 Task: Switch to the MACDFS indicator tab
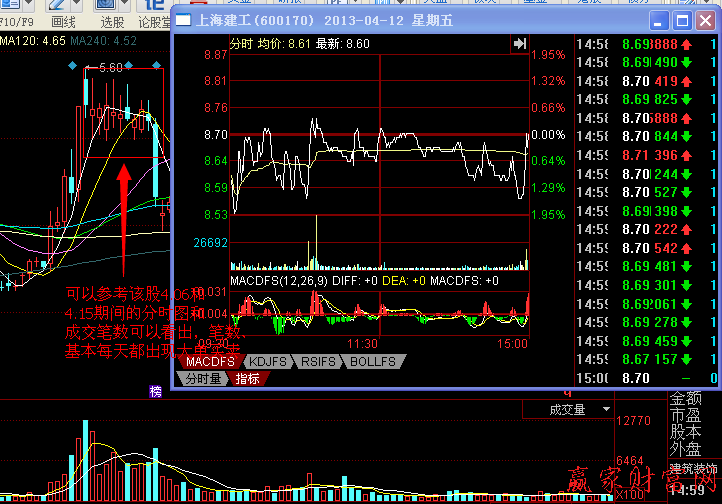[210, 361]
